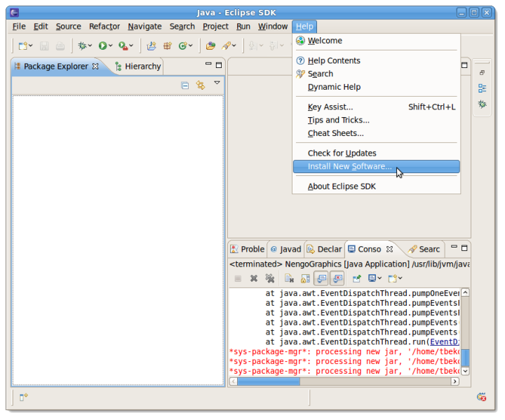Maximize the Package Explorer view

pyautogui.click(x=219, y=65)
